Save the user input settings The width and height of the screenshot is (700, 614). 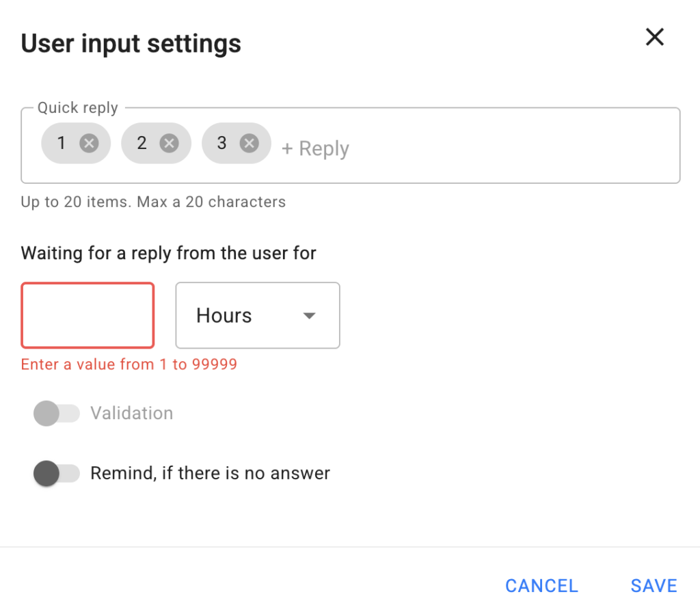654,585
